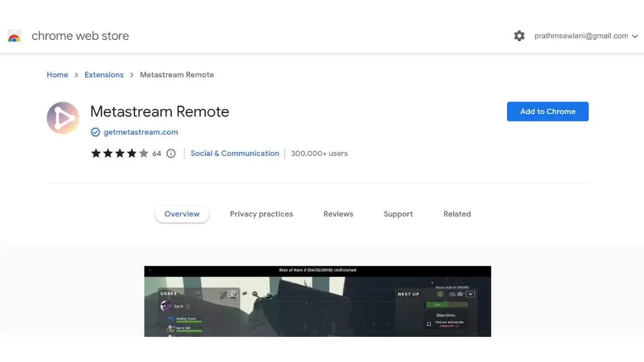644x362 pixels.
Task: Click the first star of the rating
Action: coord(96,153)
